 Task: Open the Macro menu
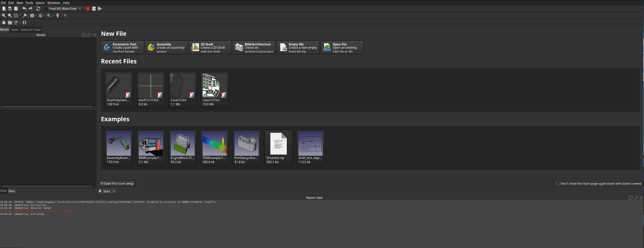(40, 3)
